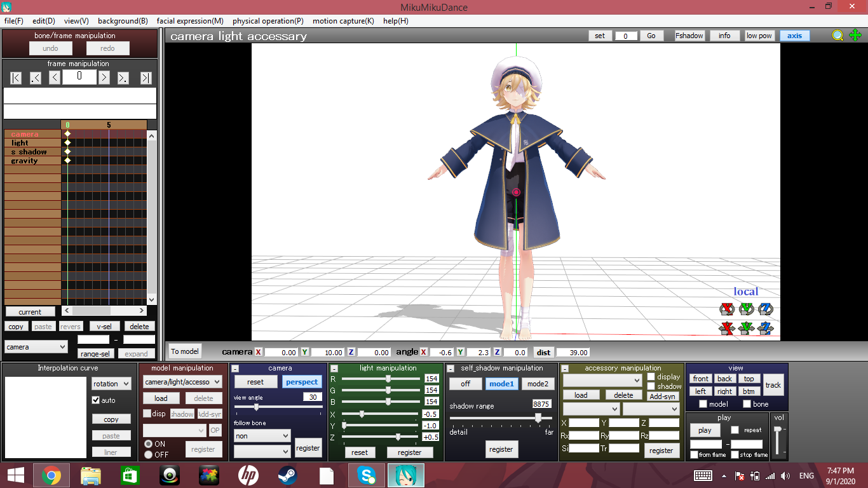Open the empty dropdown beside camera register
The image size is (868, 488).
tap(262, 451)
